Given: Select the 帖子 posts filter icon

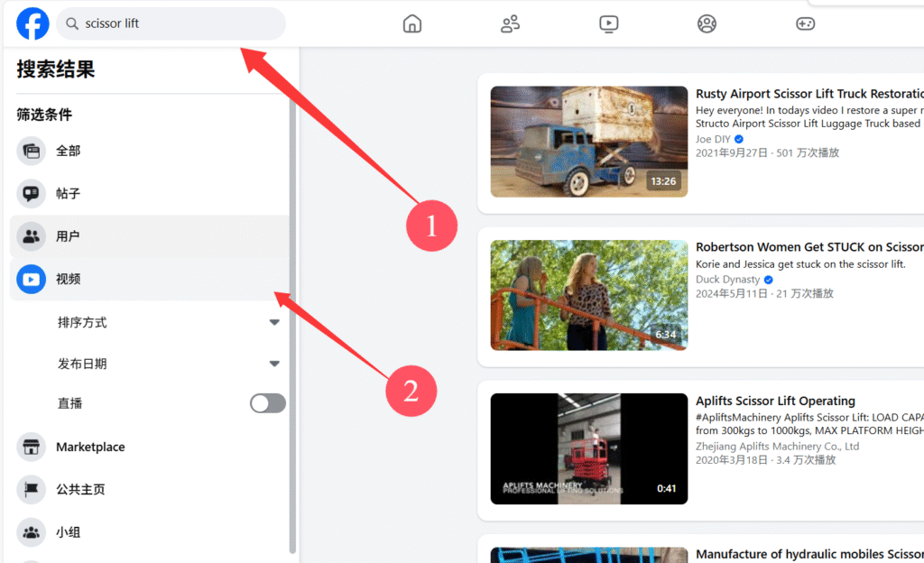Looking at the screenshot, I should click(32, 193).
